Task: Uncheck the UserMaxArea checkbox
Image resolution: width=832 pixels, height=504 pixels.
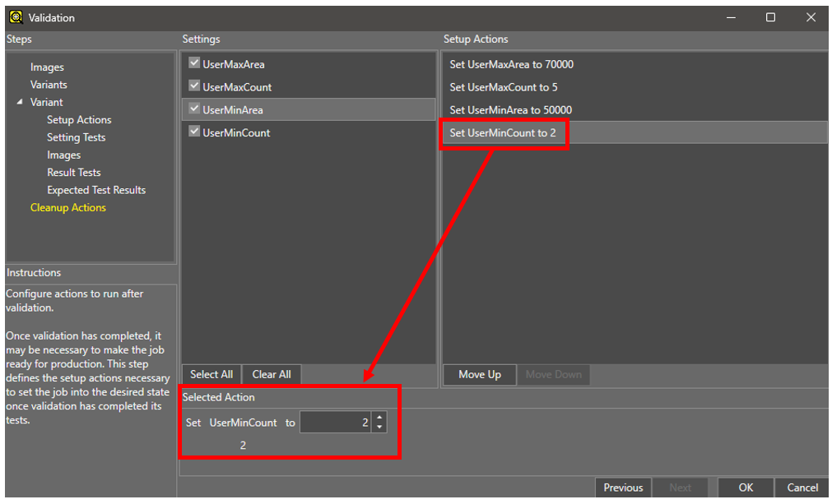Action: [194, 63]
